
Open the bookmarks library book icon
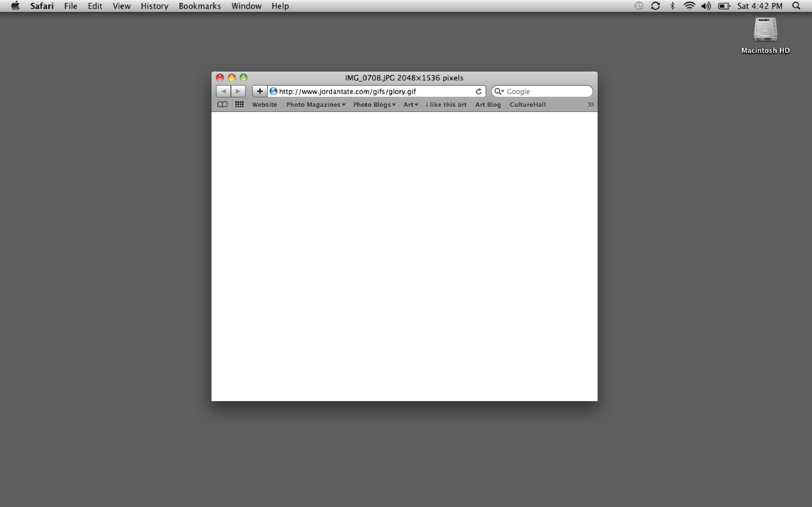click(222, 105)
